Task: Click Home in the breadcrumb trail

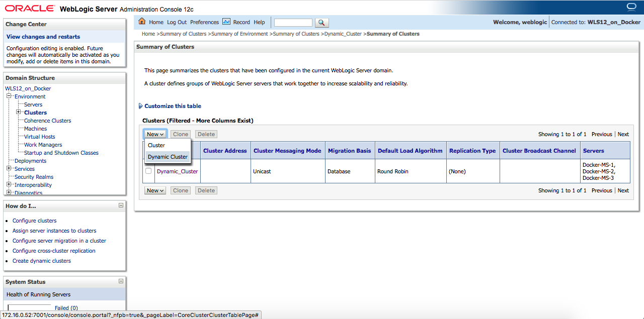Action: point(148,34)
